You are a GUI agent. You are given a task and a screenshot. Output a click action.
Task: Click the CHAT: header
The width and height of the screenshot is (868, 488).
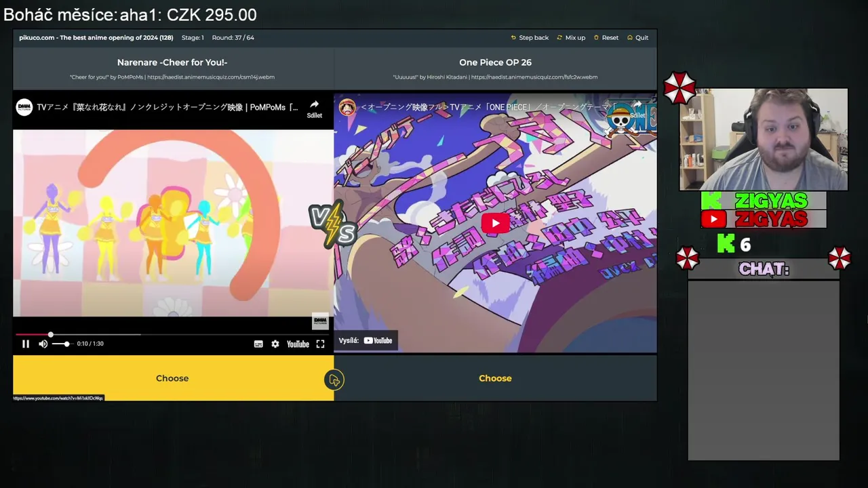tap(764, 269)
